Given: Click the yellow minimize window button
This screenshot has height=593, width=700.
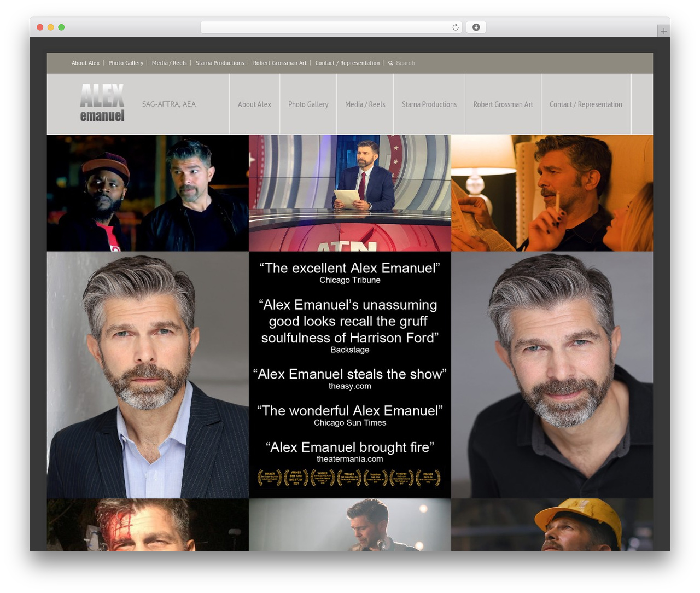Looking at the screenshot, I should (50, 27).
